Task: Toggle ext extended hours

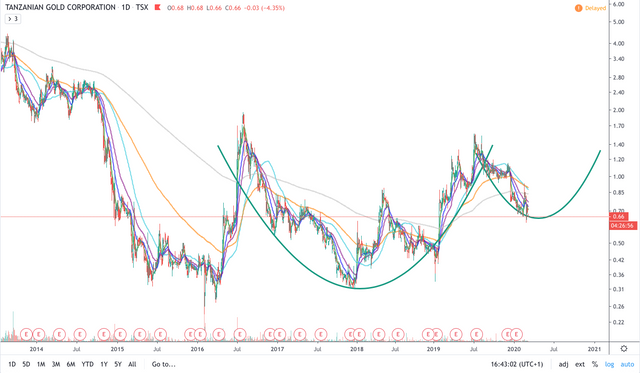Action: coord(580,364)
